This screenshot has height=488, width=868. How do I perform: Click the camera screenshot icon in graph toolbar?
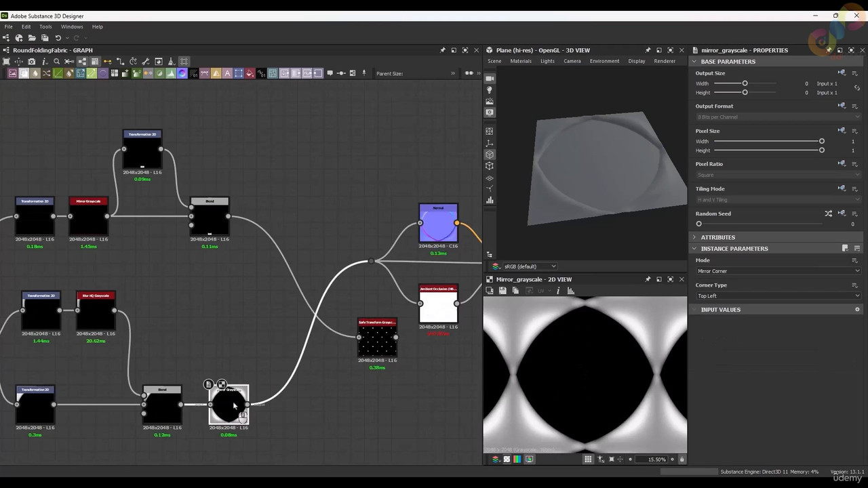[31, 62]
